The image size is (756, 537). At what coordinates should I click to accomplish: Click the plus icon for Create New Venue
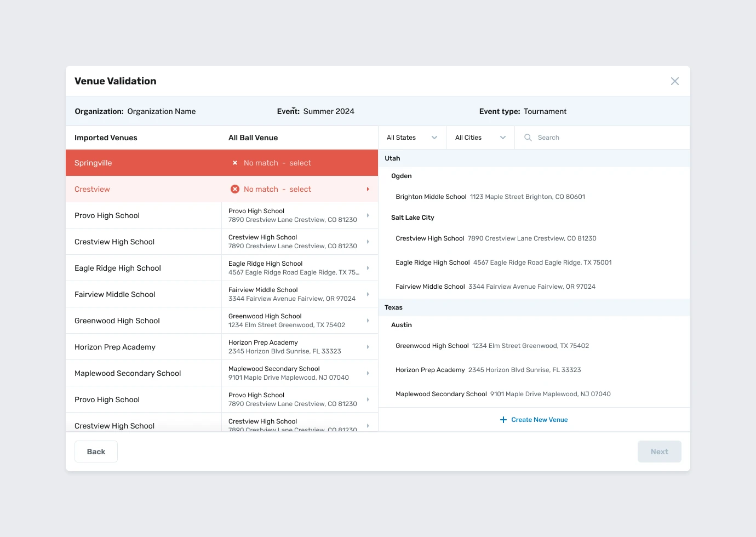point(503,420)
